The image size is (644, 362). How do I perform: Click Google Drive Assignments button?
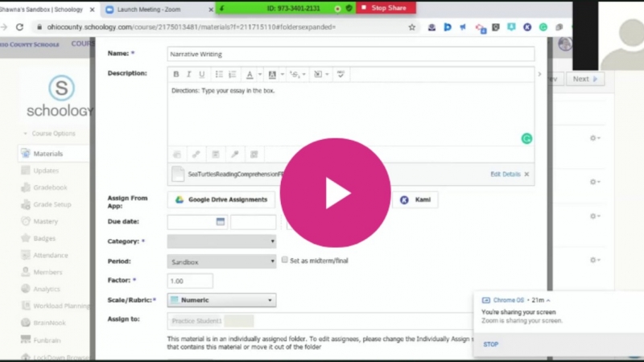(x=221, y=200)
